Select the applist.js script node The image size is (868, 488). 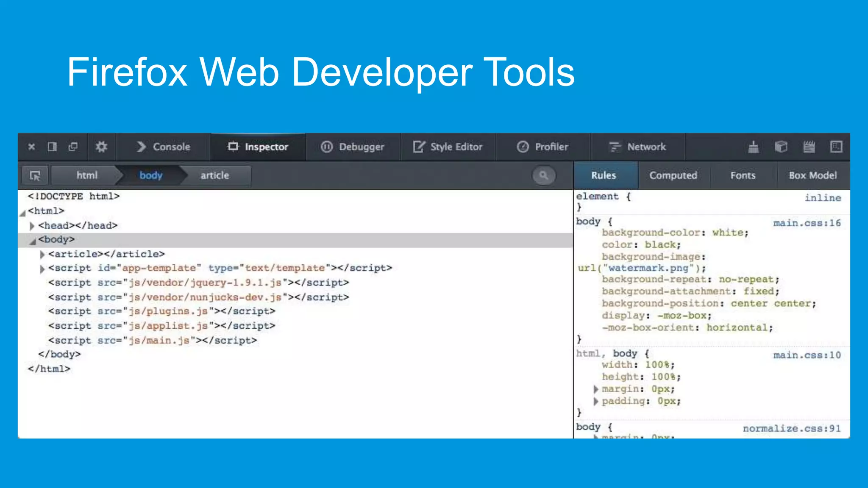click(162, 326)
